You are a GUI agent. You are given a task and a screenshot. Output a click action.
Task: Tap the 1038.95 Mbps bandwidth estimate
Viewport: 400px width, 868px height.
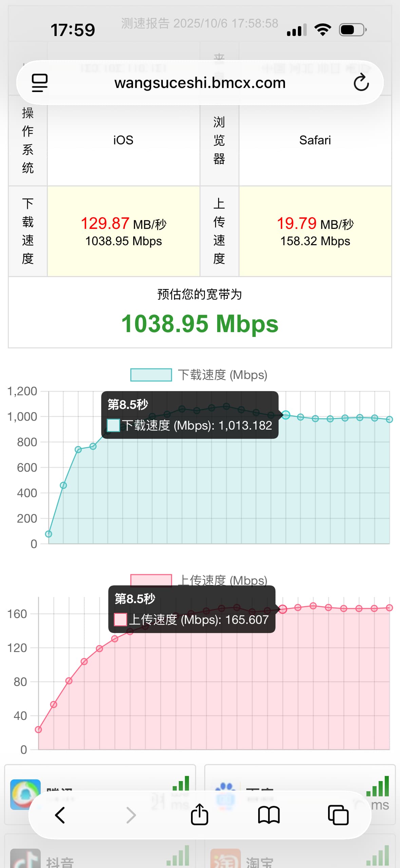[200, 324]
